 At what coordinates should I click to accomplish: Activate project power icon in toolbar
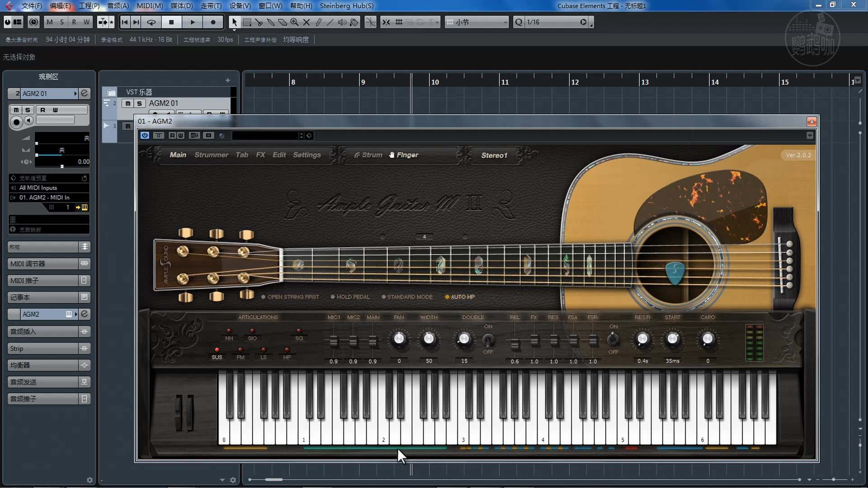point(7,22)
